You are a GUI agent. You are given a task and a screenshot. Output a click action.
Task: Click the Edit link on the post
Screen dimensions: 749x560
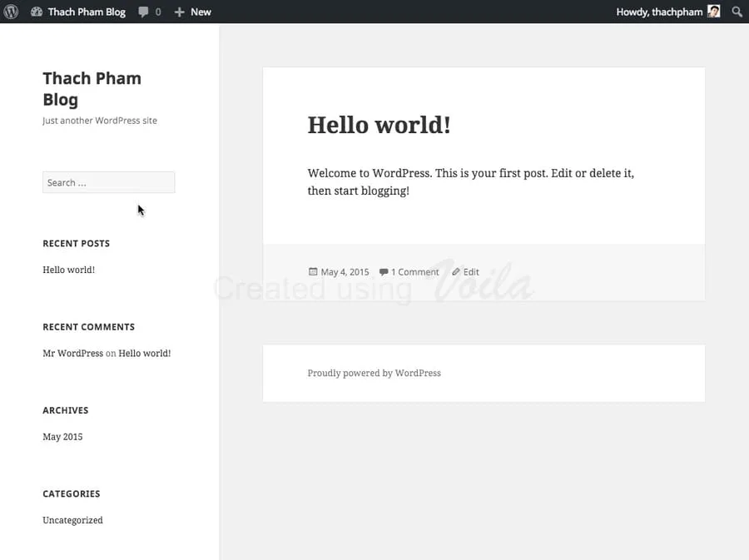[473, 271]
